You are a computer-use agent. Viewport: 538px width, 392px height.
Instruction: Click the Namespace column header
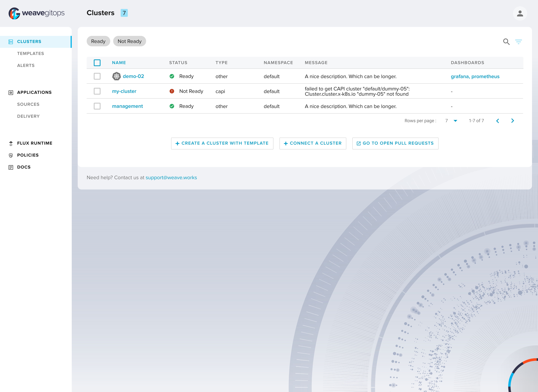click(278, 63)
